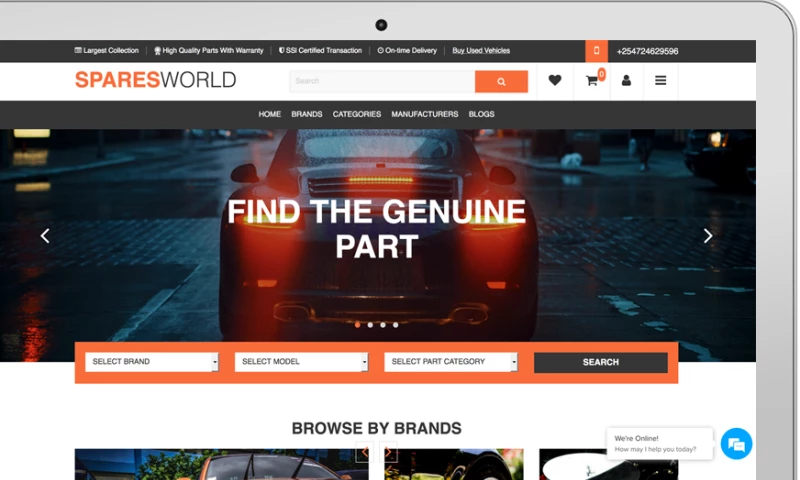The width and height of the screenshot is (800, 480).
Task: Open the wishlist heart icon
Action: point(555,81)
